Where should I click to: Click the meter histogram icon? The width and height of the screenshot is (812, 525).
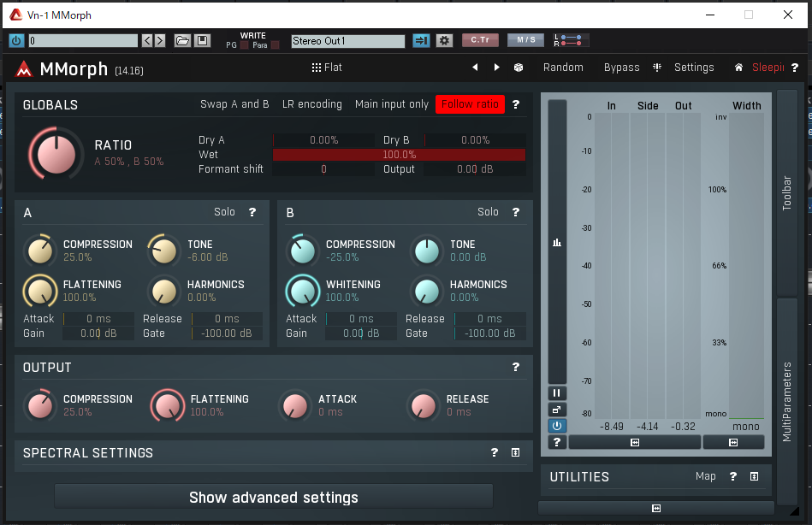(557, 242)
